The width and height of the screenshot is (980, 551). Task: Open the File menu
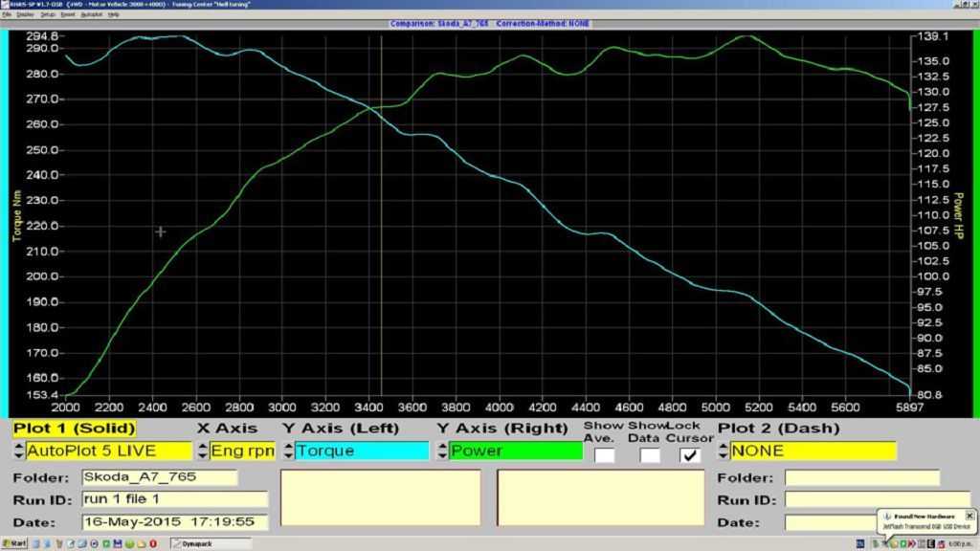pyautogui.click(x=7, y=15)
